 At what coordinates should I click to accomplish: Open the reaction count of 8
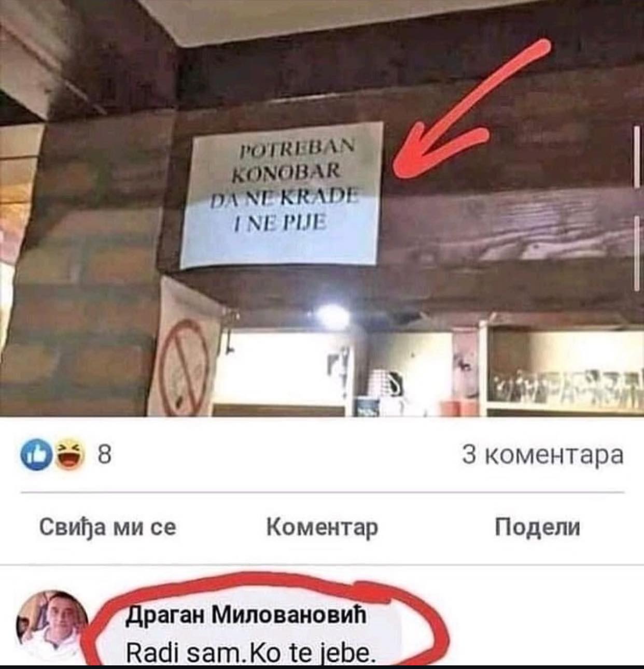(104, 456)
